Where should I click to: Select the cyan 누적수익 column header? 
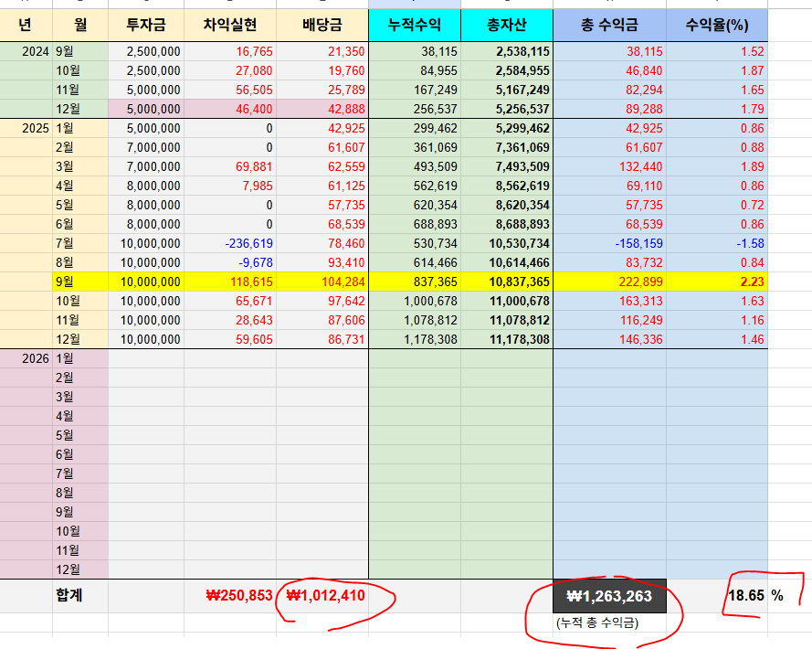[414, 26]
